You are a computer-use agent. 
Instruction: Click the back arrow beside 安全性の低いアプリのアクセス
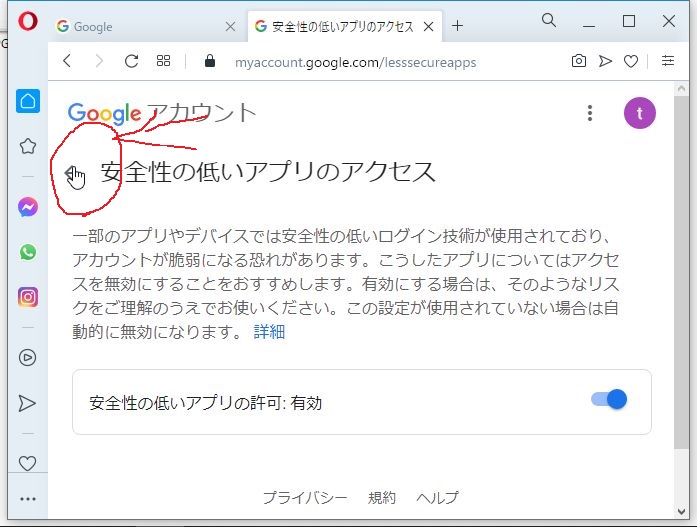[x=72, y=173]
